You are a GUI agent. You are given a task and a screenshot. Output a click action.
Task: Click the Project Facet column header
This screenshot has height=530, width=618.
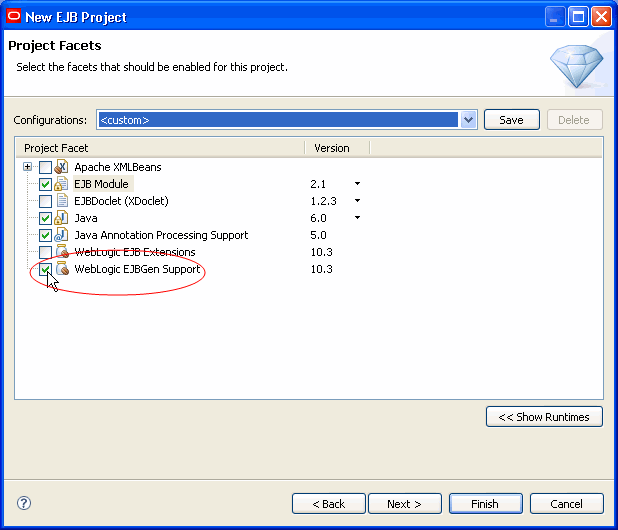160,148
